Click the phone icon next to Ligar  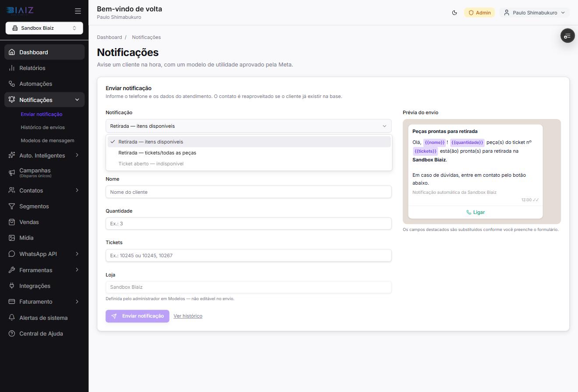tap(469, 212)
